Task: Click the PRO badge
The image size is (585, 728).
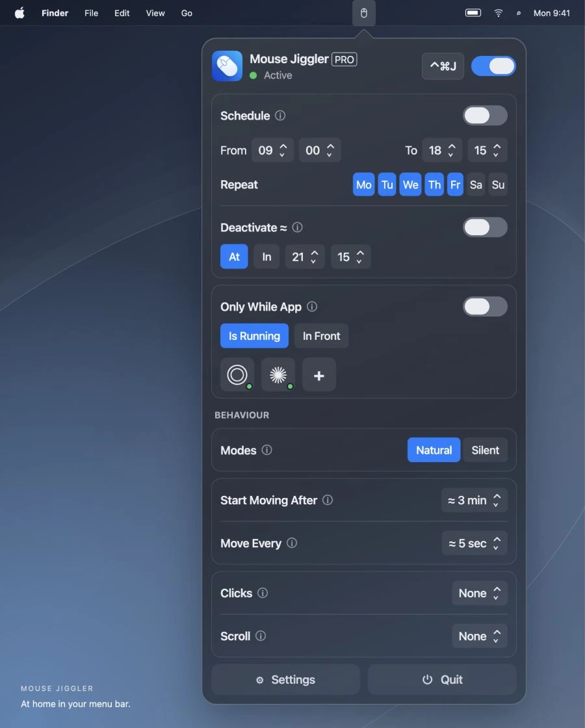Action: point(344,59)
